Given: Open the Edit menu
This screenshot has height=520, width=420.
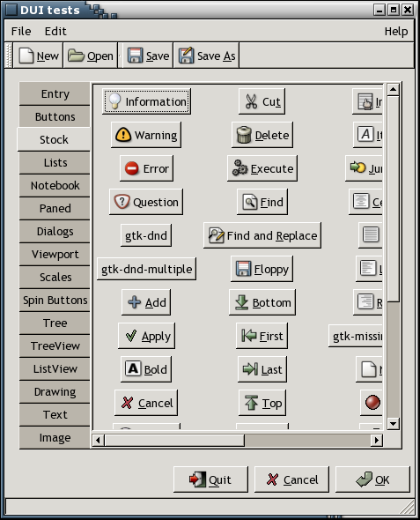Looking at the screenshot, I should (55, 31).
